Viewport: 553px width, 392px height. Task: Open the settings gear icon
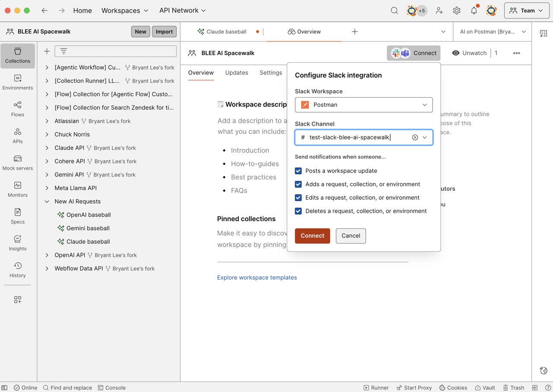[x=457, y=11]
